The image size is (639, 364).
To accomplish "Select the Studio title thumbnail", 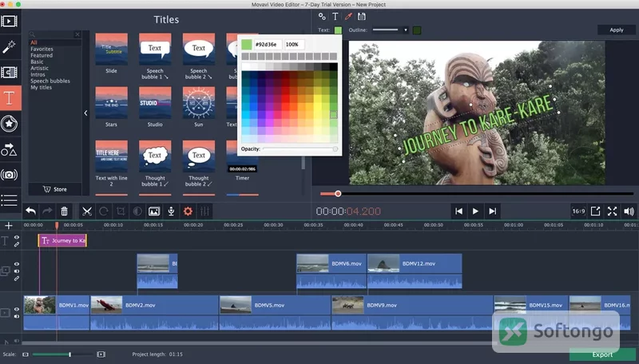I will point(155,103).
